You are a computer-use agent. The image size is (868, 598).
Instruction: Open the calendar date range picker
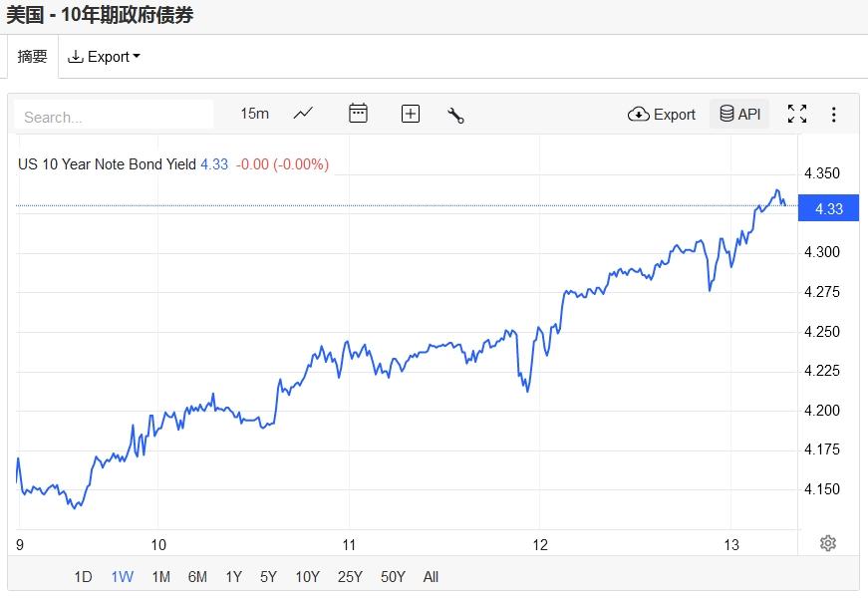[x=358, y=114]
